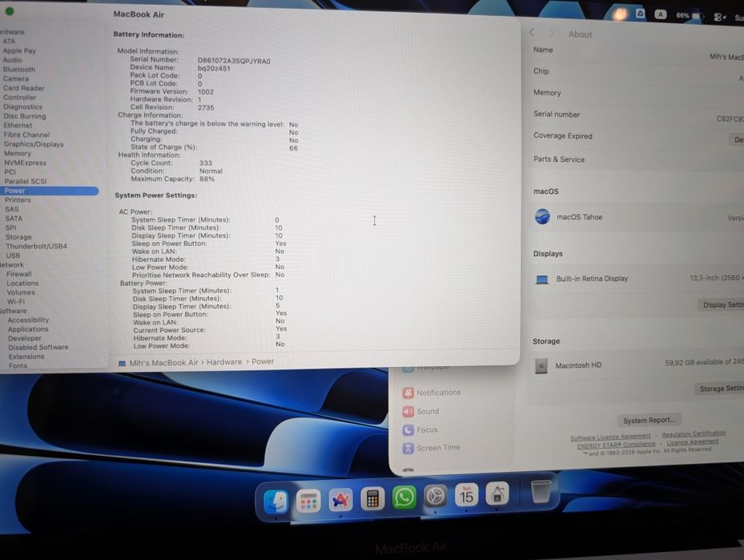
Task: Select Wi-Fi under Network
Action: point(16,302)
